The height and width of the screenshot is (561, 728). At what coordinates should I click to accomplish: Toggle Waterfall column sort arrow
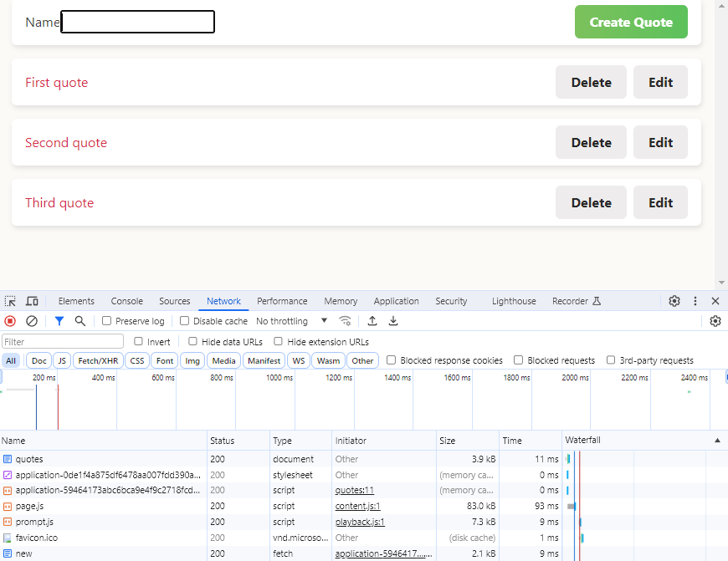click(x=717, y=441)
